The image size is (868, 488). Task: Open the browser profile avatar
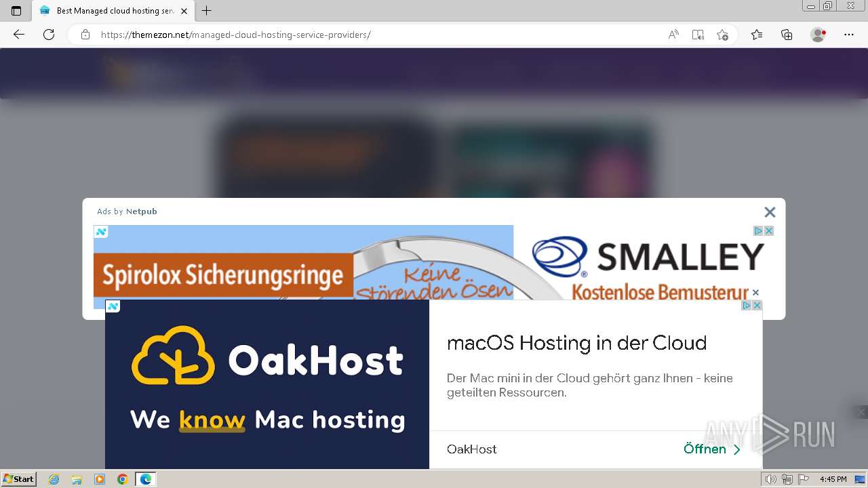(818, 35)
